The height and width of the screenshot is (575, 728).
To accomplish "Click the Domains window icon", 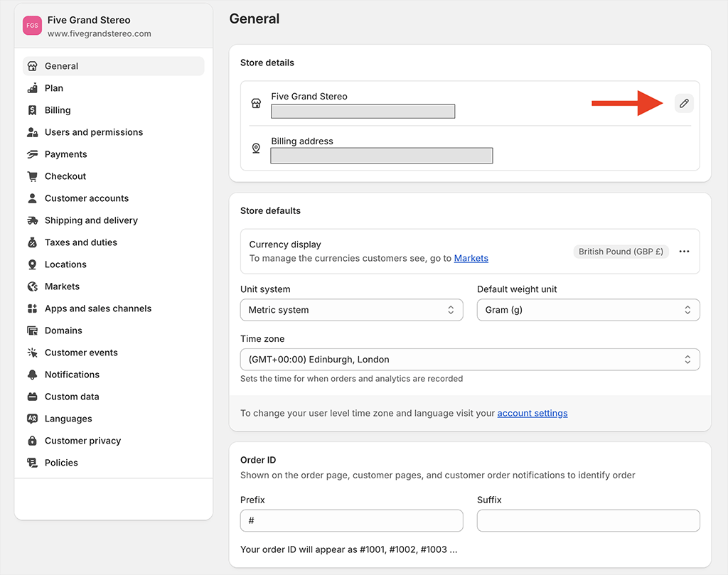I will click(x=32, y=331).
